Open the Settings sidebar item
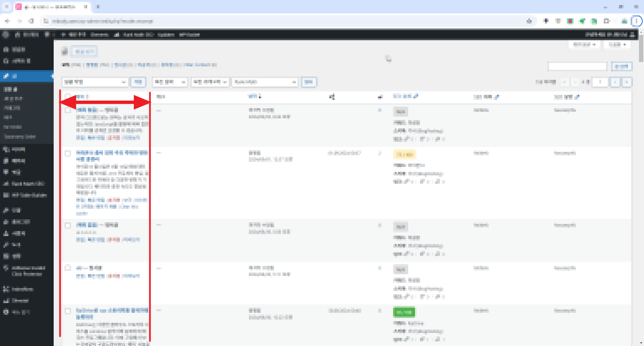The width and height of the screenshot is (644, 346). (x=27, y=256)
